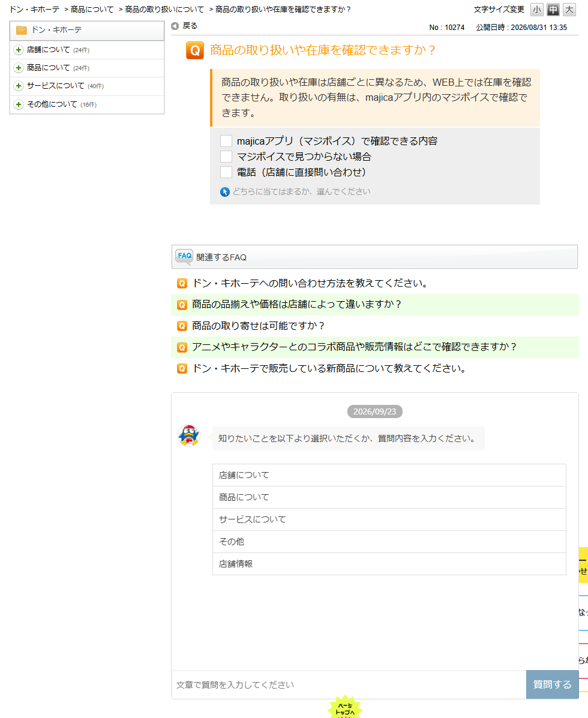Click Q icon beside 新商品 FAQ
This screenshot has width=588, height=718.
pos(182,369)
